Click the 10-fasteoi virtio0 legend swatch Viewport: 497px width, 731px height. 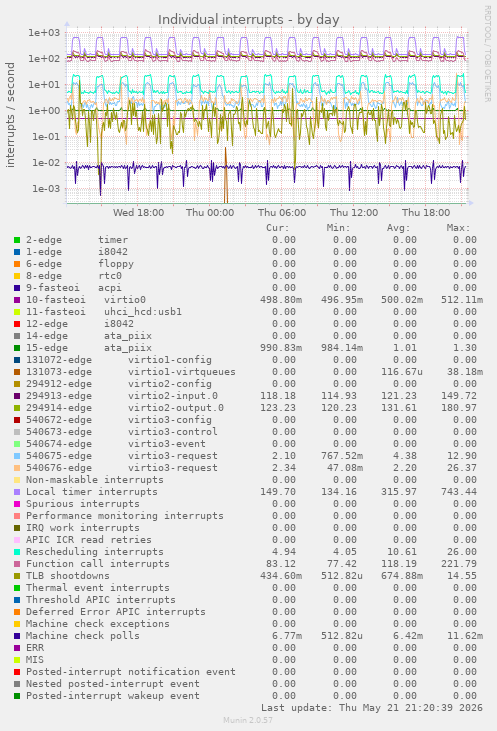click(17, 300)
